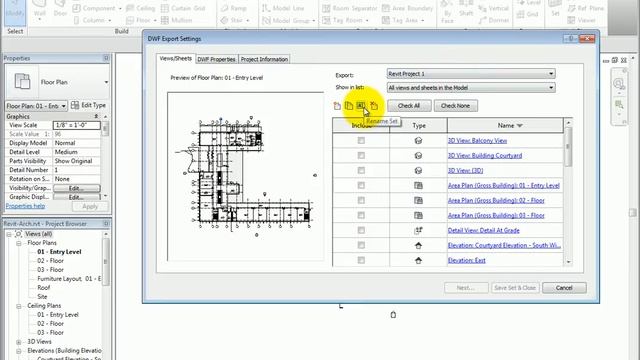Check Include for Detail At Grade view

click(x=361, y=230)
